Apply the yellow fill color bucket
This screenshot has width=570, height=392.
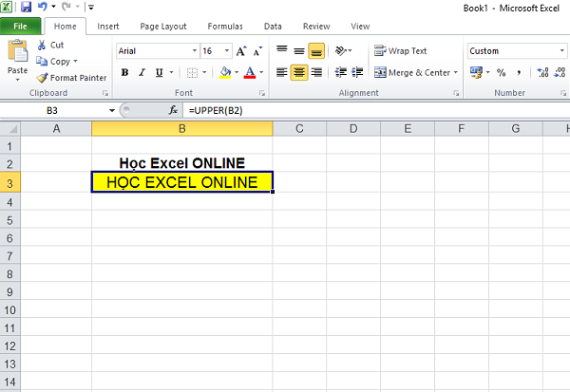[x=224, y=72]
